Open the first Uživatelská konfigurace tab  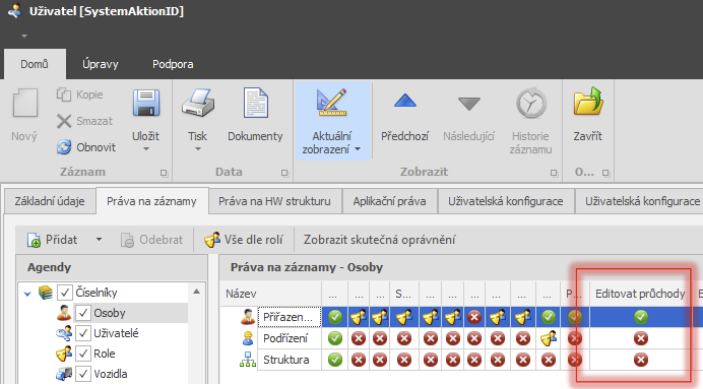[x=506, y=201]
